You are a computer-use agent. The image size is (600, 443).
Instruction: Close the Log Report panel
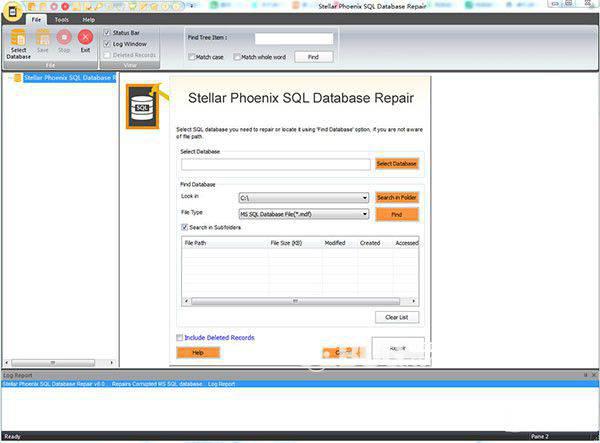click(x=594, y=375)
